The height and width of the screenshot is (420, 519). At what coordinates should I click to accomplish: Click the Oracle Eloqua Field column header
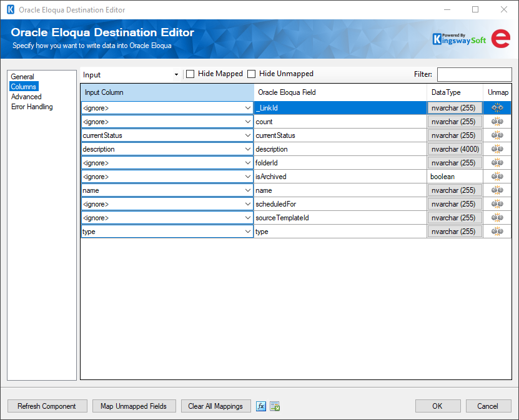[x=340, y=92]
